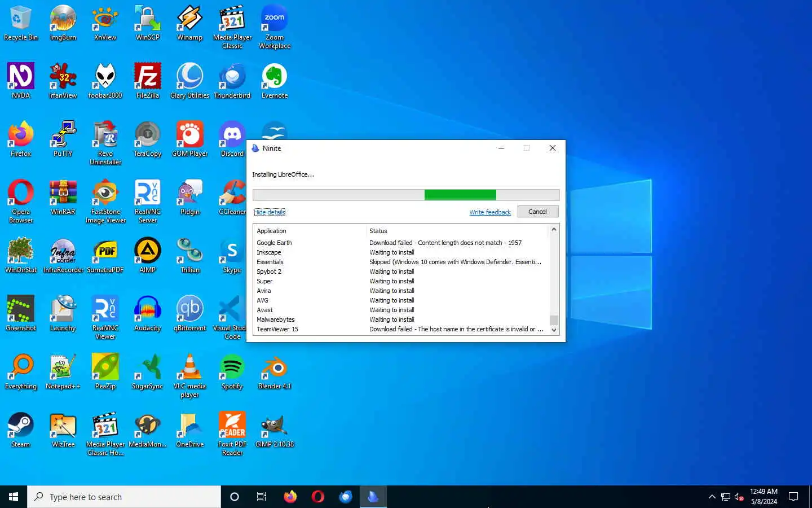Select the Foxit PDF Reader icon
The height and width of the screenshot is (508, 812).
[x=232, y=434]
